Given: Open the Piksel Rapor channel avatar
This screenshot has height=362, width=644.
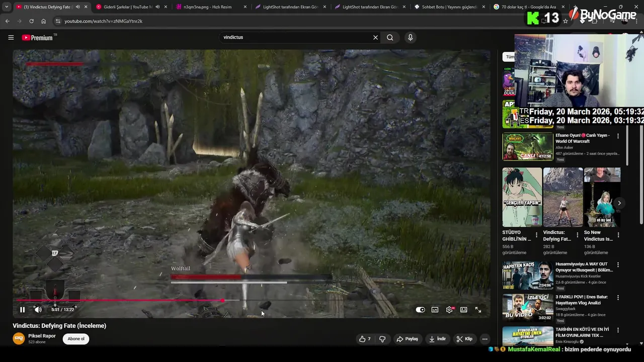Looking at the screenshot, I should (19, 338).
